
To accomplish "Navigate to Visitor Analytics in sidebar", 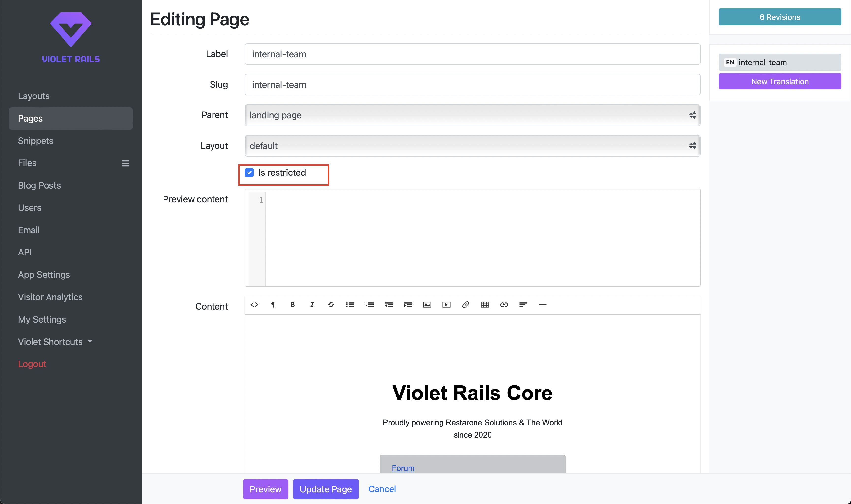I will click(x=50, y=297).
